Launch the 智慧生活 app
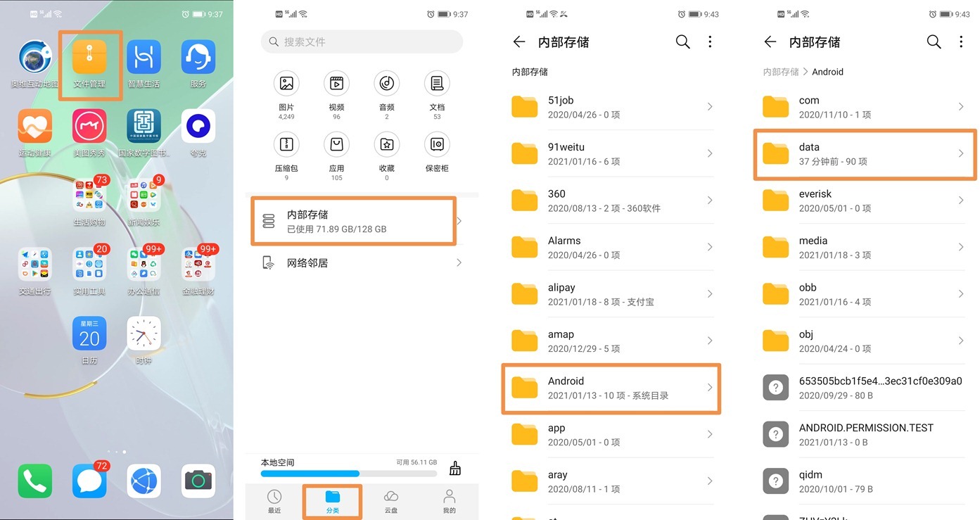Image resolution: width=980 pixels, height=520 pixels. [144, 58]
